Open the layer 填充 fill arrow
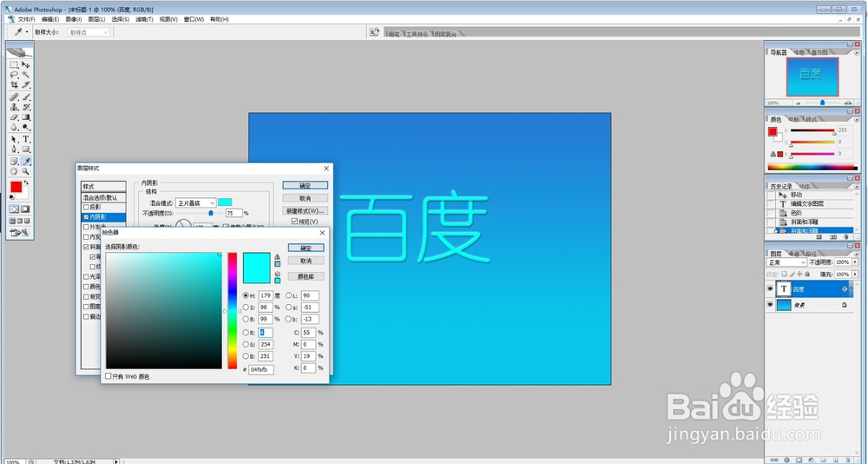Viewport: 868px width, 464px height. (855, 275)
